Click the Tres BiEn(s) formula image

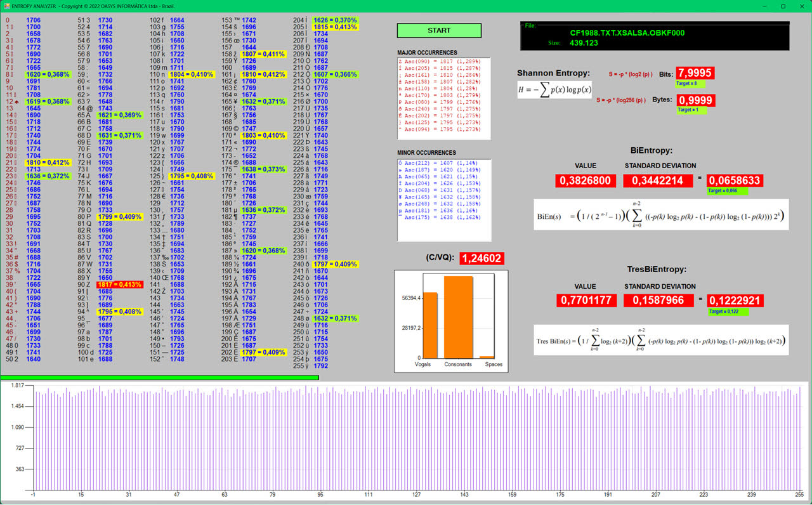click(661, 340)
